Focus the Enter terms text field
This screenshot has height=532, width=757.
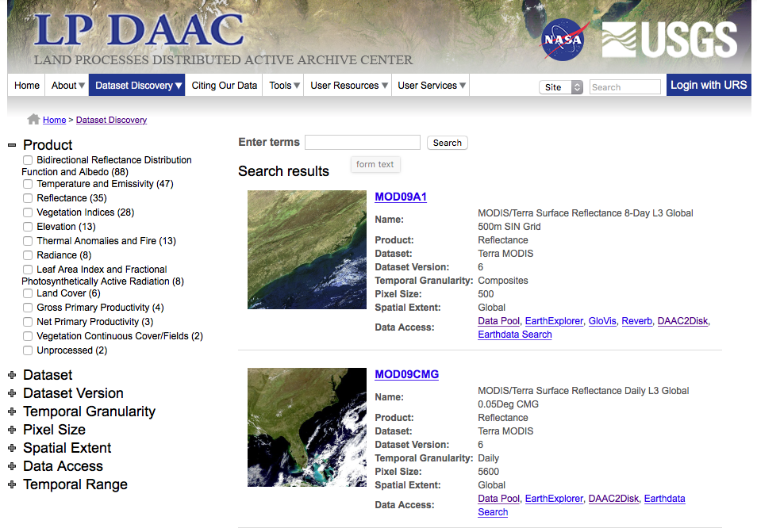[x=362, y=143]
